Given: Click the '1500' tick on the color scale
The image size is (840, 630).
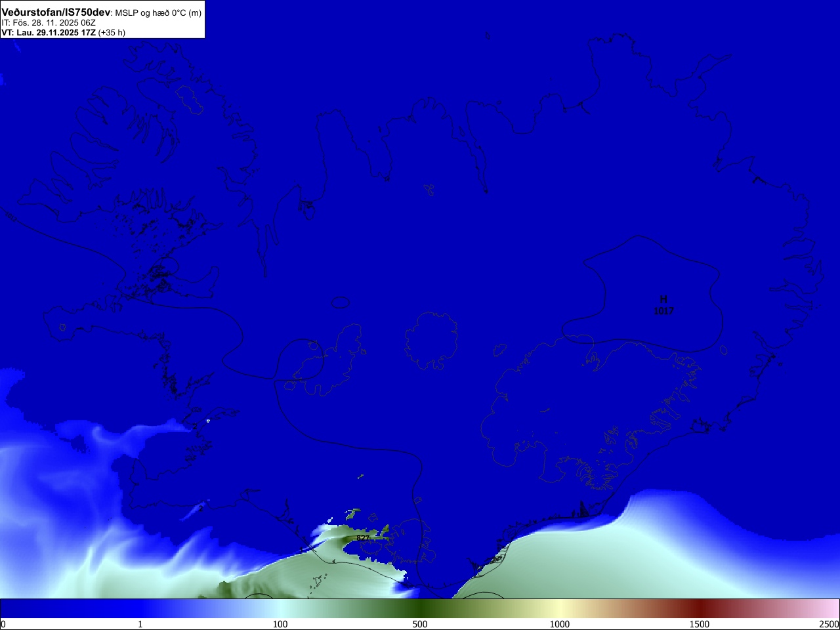Looking at the screenshot, I should coord(700,624).
